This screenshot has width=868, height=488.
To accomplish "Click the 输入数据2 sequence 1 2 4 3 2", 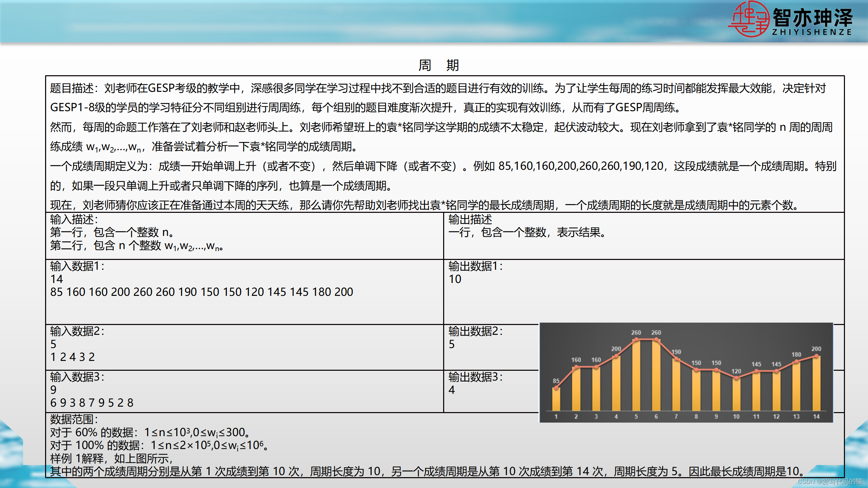I will coord(73,357).
